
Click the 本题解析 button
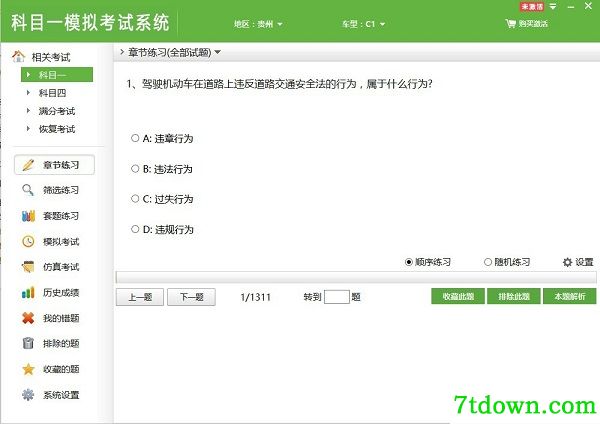pyautogui.click(x=570, y=296)
